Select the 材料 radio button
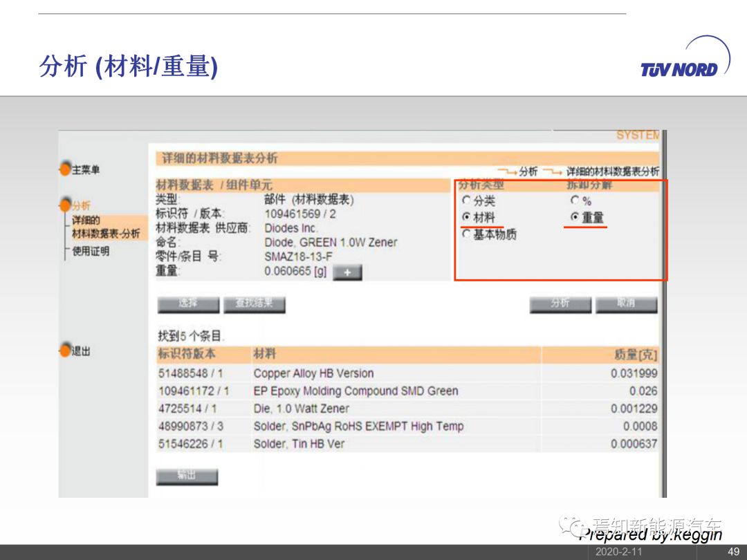The width and height of the screenshot is (747, 560). [x=466, y=217]
